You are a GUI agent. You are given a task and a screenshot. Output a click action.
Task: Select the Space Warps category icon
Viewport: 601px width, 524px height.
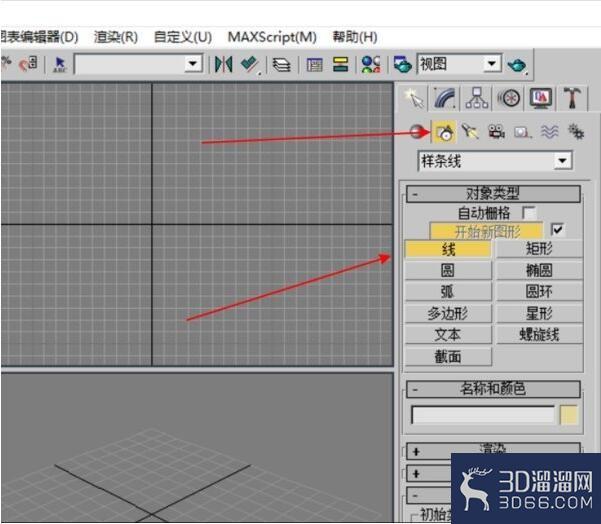click(x=550, y=132)
